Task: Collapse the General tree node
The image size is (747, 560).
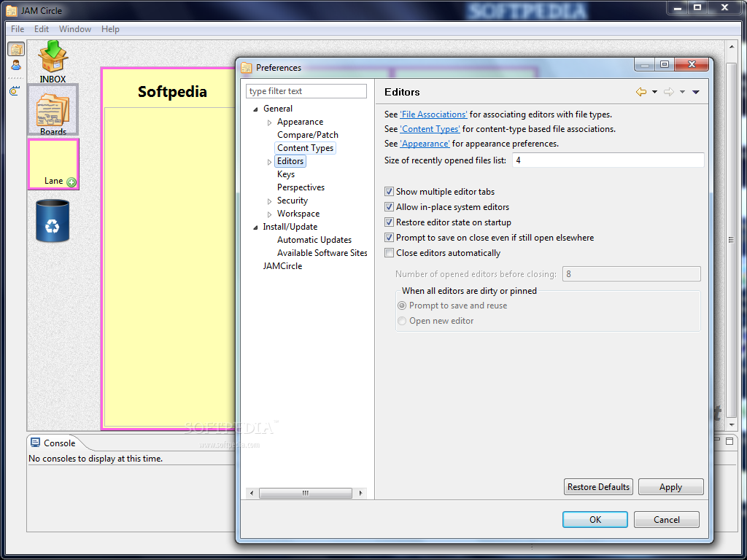Action: point(256,109)
